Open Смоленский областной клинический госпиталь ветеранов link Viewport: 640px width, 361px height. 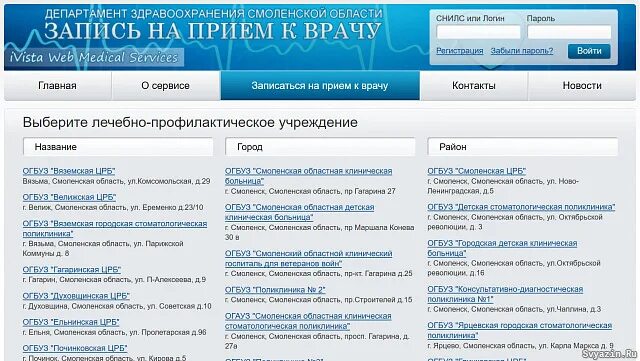pyautogui.click(x=309, y=258)
